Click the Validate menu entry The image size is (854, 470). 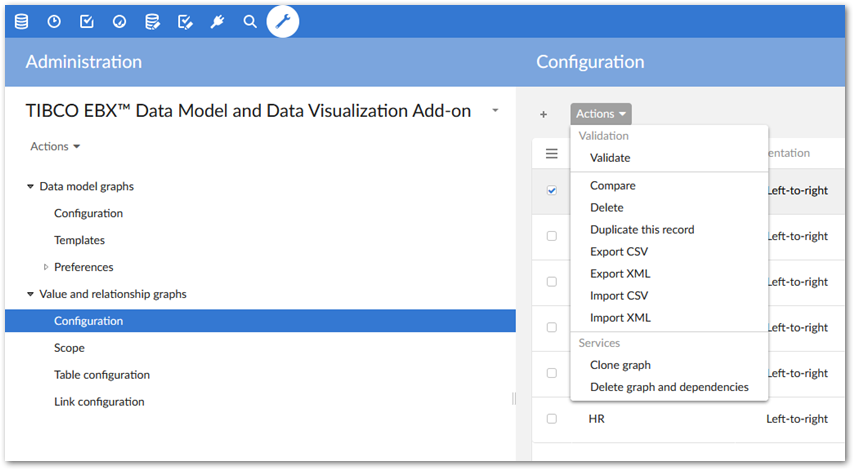[x=610, y=157]
